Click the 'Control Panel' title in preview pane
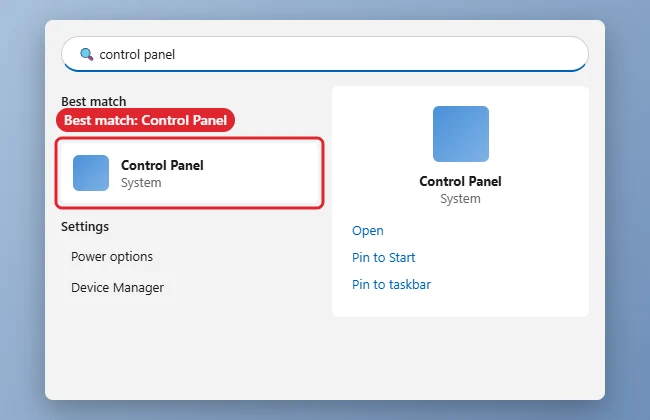Screen dimensions: 650x420 [x=460, y=181]
